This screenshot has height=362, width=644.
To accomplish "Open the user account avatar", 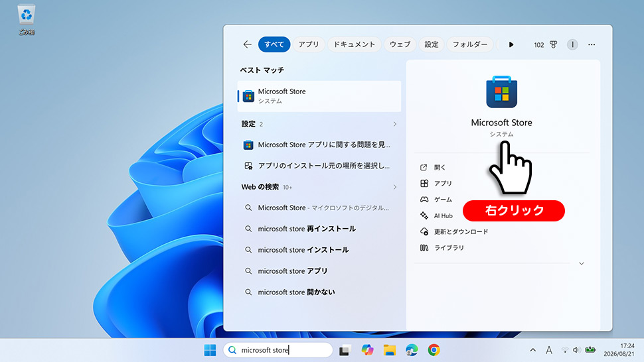I will pyautogui.click(x=572, y=44).
